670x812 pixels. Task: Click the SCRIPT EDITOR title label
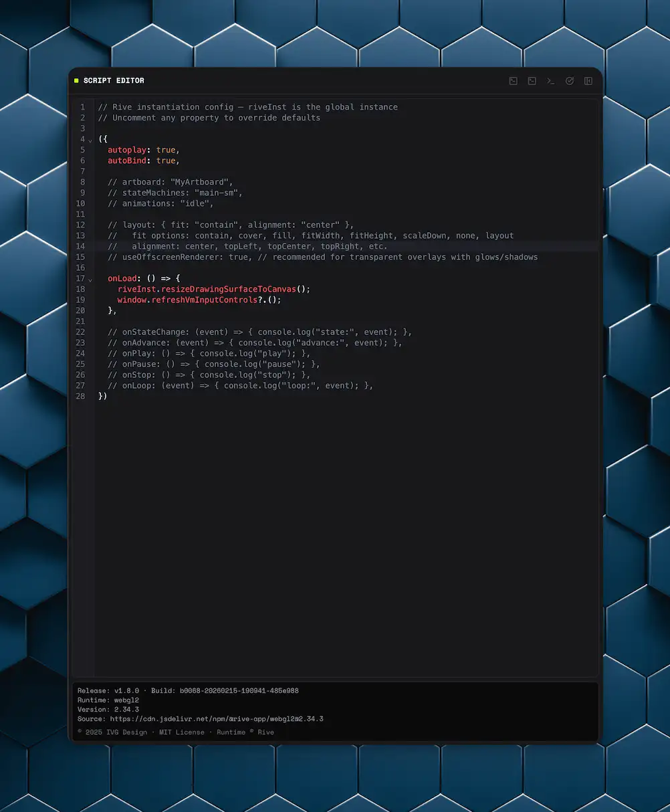click(114, 80)
